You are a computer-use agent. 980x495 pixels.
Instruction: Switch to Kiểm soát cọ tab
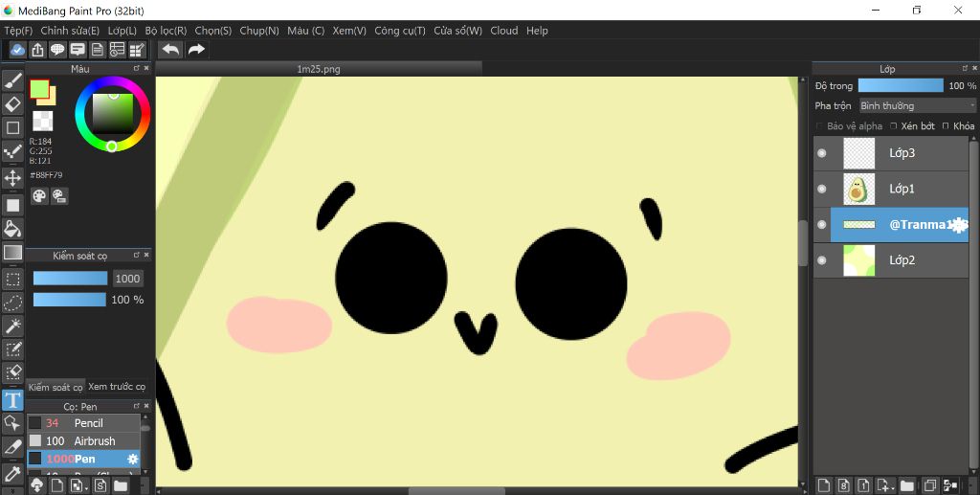pyautogui.click(x=55, y=388)
